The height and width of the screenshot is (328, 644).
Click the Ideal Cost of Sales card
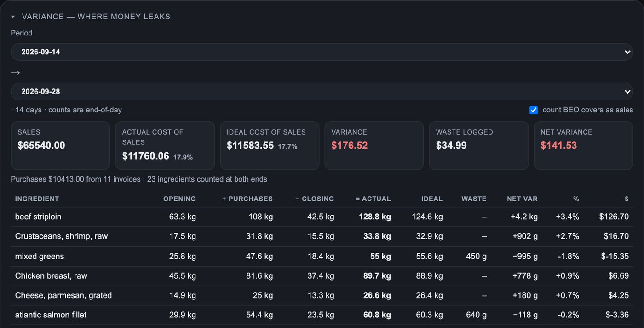270,146
